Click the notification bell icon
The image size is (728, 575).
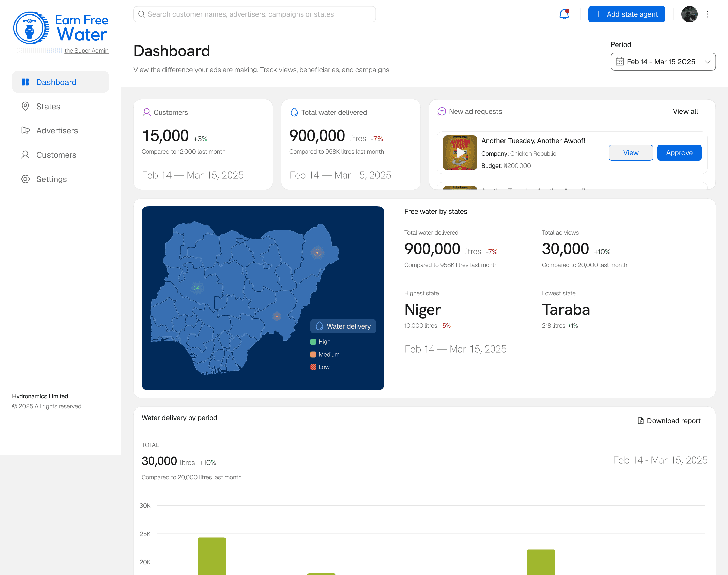point(564,14)
